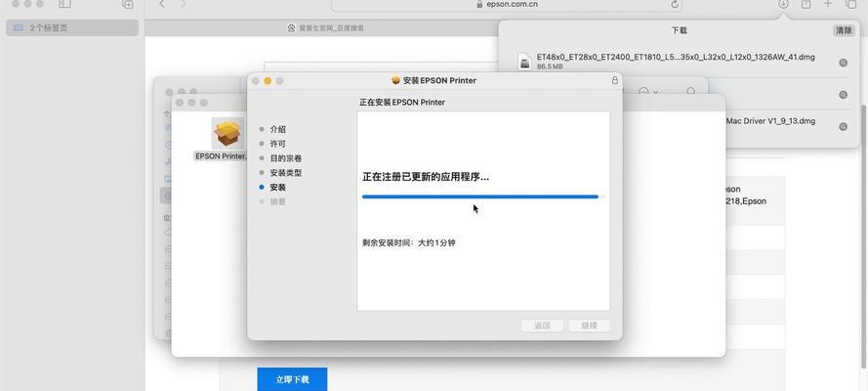Select the active 安装 installer step
Viewport: 868px width, 391px height.
[278, 188]
